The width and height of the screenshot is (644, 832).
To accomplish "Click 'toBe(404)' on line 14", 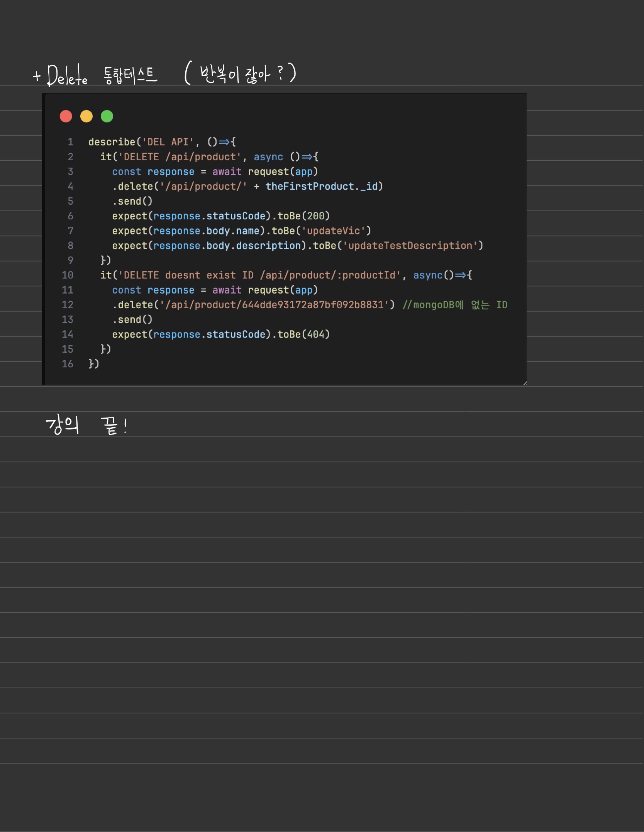I will (303, 334).
